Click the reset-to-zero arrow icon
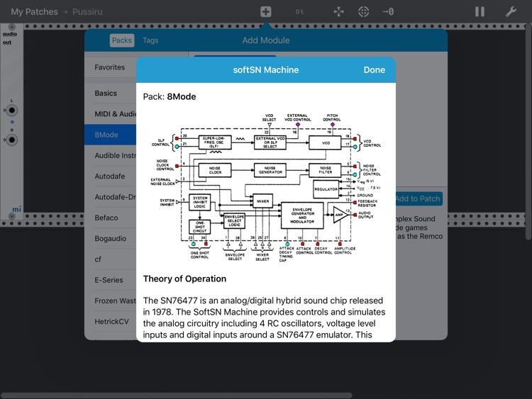 pos(388,12)
